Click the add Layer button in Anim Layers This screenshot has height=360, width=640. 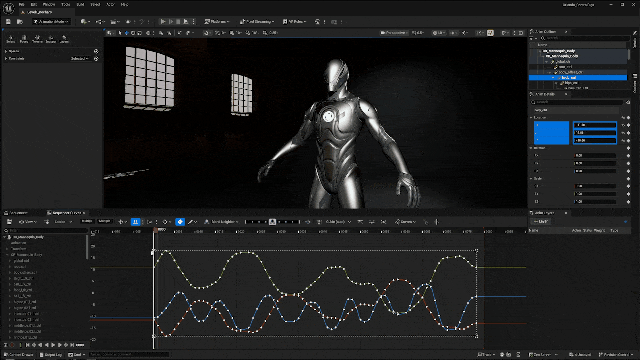[541, 222]
